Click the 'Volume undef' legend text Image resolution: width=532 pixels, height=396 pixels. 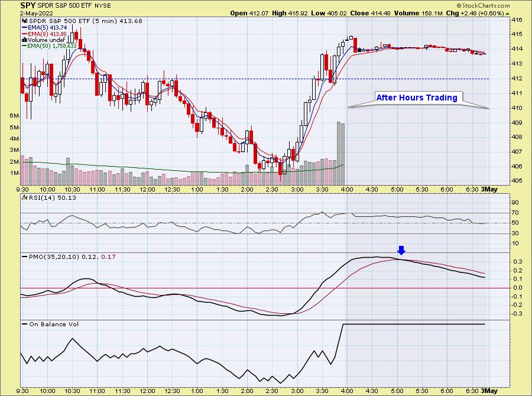pyautogui.click(x=46, y=40)
